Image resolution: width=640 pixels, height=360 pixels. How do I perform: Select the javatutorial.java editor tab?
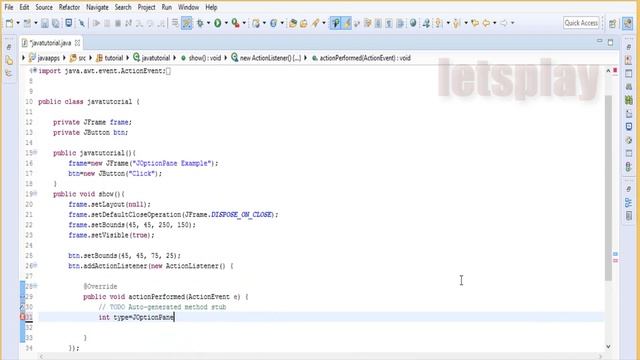click(x=50, y=43)
